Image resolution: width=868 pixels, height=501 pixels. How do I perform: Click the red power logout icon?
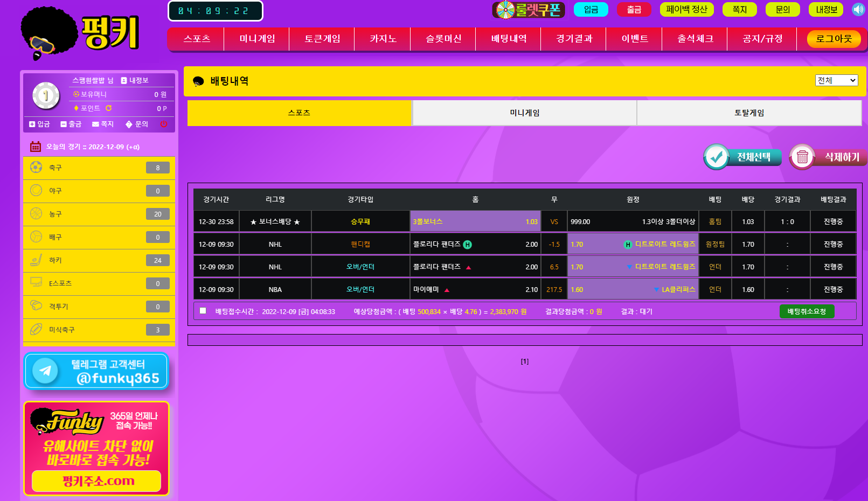163,124
